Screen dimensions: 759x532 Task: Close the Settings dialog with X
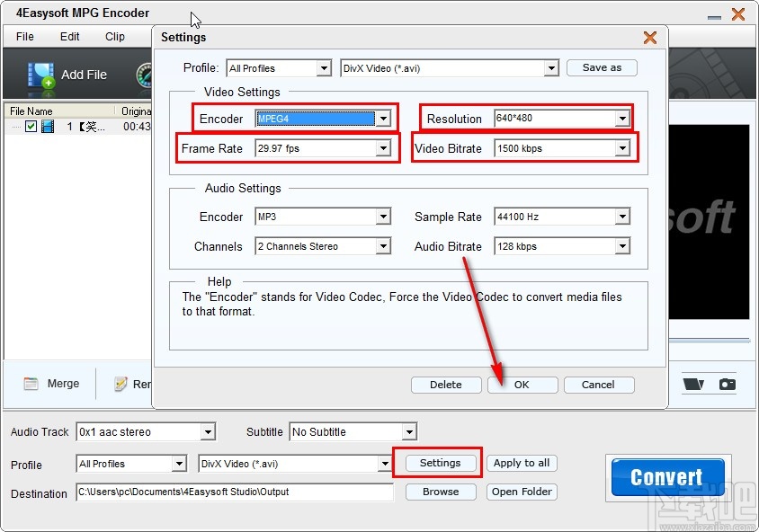(649, 37)
